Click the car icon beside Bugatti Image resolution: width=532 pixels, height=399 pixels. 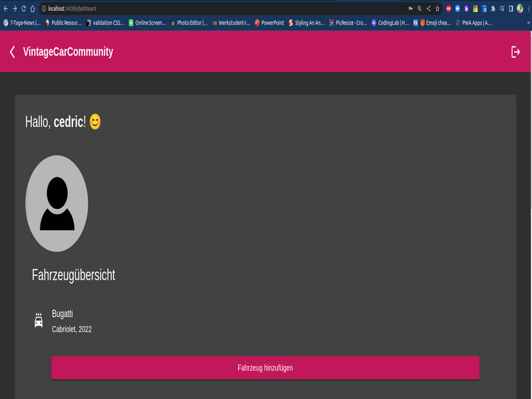click(39, 321)
